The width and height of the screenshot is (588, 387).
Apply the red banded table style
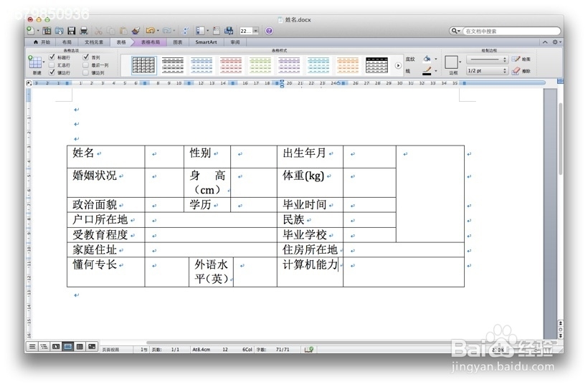click(x=231, y=65)
